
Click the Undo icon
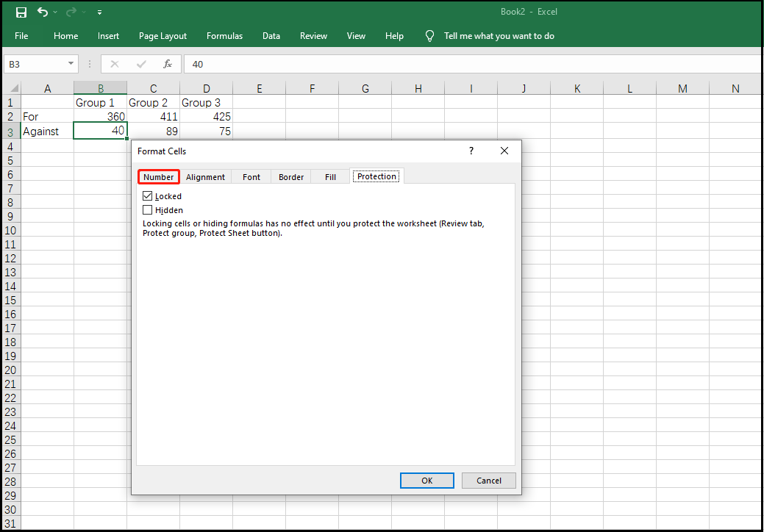tap(43, 12)
